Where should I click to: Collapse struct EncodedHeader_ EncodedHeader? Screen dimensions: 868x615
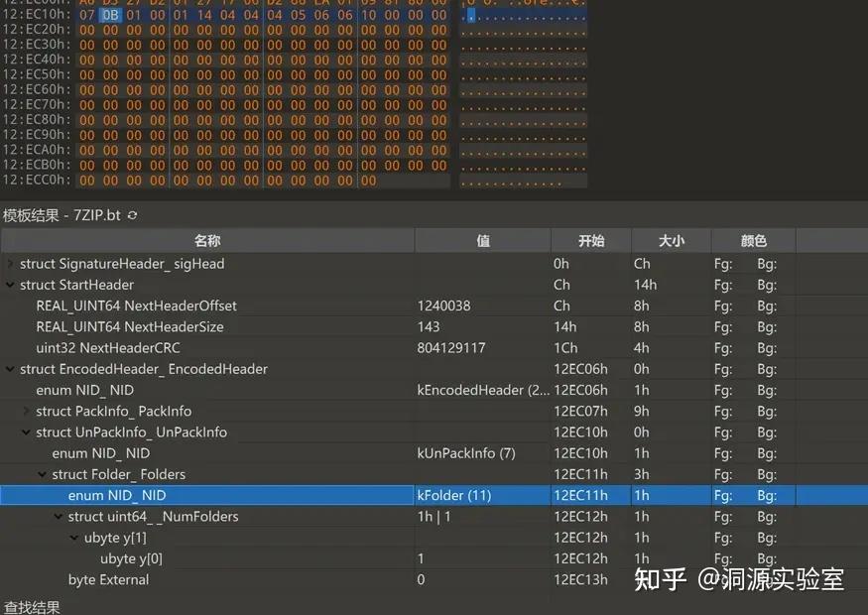point(8,369)
